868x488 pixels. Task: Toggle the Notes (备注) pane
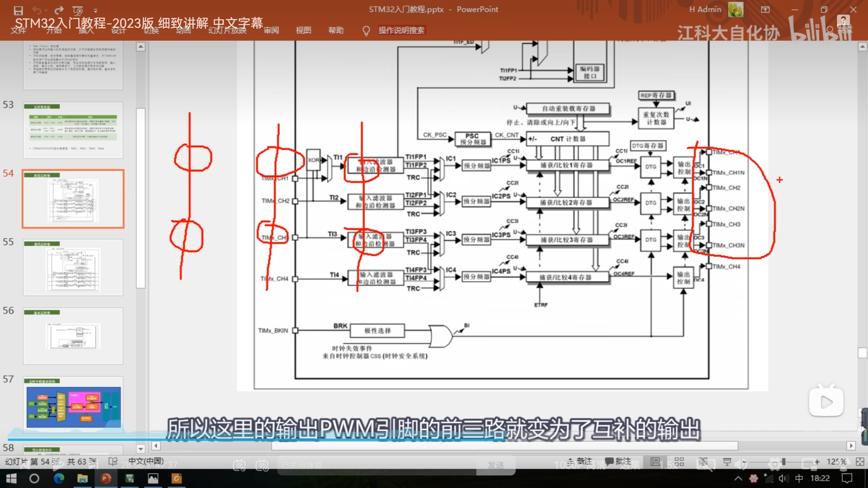click(580, 461)
